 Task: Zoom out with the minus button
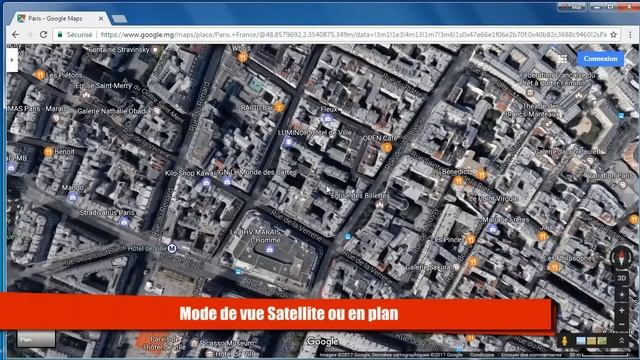621,324
